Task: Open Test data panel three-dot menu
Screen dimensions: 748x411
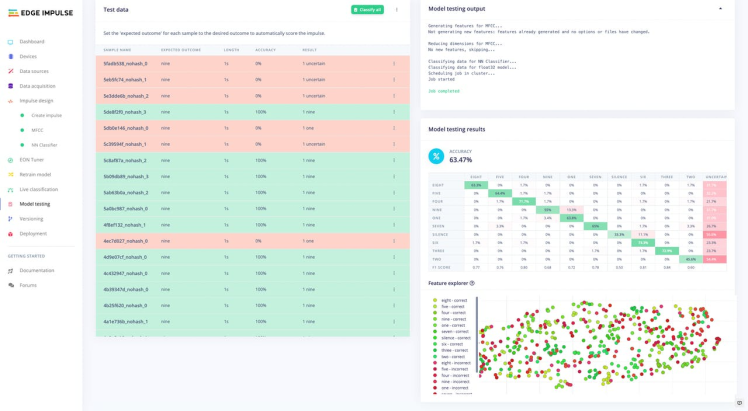Action: click(x=397, y=10)
